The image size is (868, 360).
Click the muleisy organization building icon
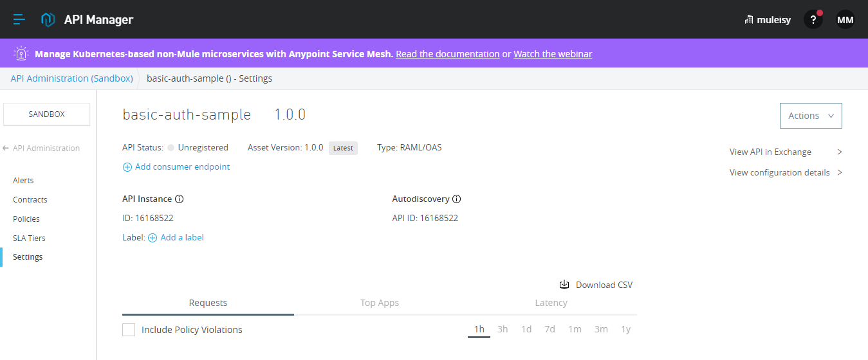[748, 20]
